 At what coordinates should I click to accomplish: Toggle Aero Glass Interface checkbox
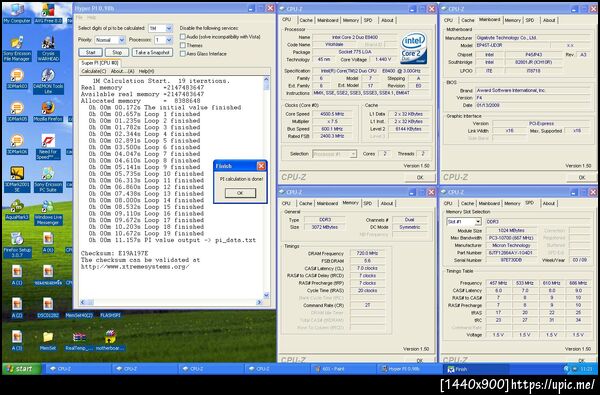coord(183,54)
